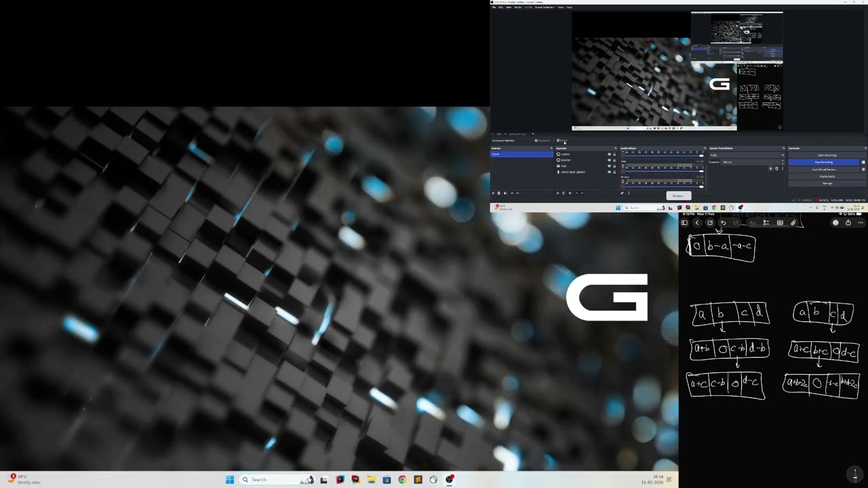Screen dimensions: 868x488
Task: Open the iPad audio channel options menu
Action: 623,166
